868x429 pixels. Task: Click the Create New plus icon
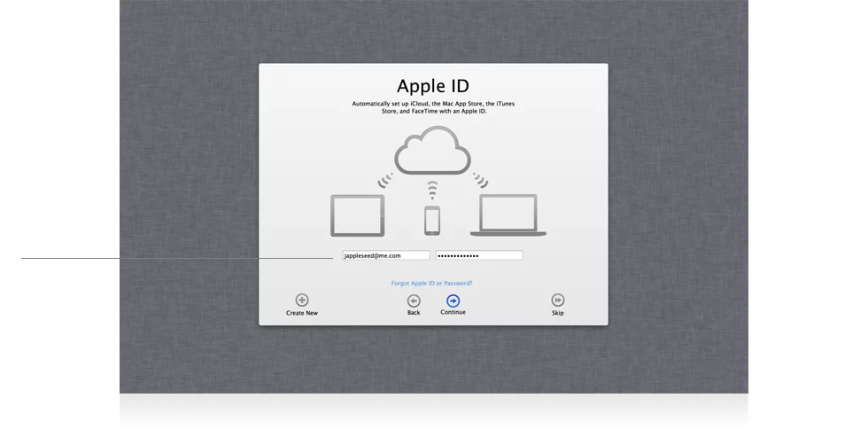(302, 300)
